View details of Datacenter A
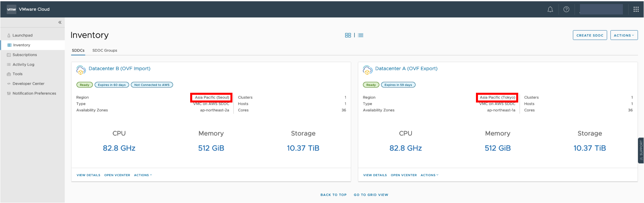This screenshot has height=203, width=644. point(375,175)
